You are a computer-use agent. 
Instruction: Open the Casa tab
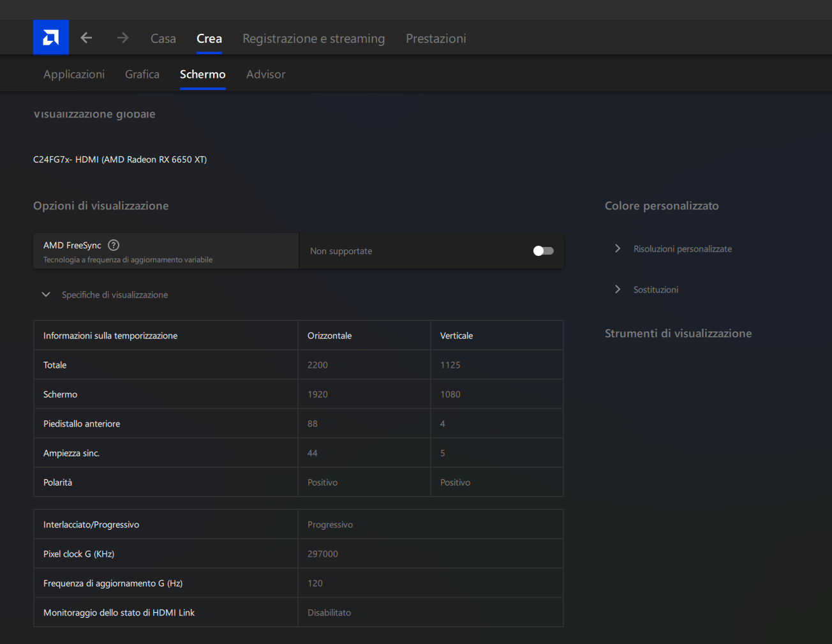pyautogui.click(x=163, y=38)
